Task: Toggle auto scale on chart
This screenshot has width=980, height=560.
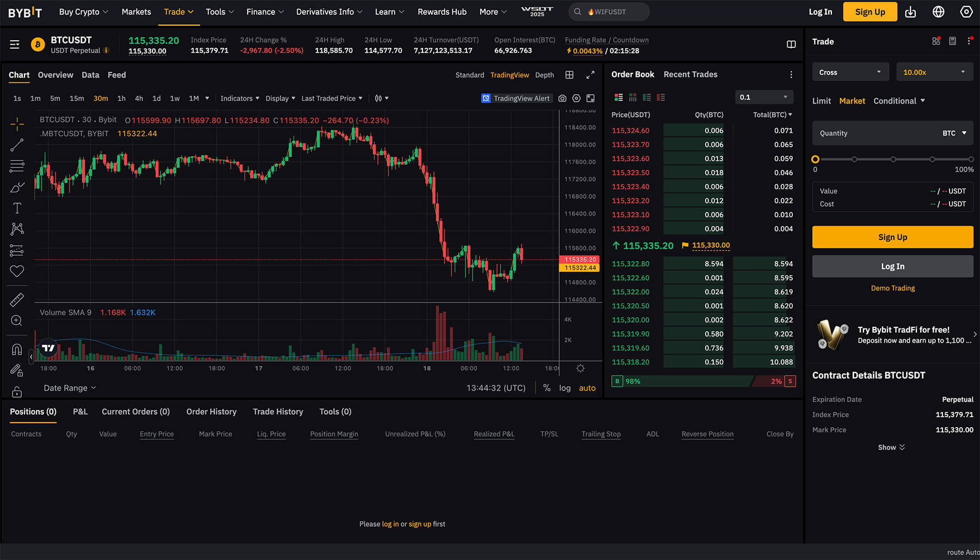Action: coord(587,388)
